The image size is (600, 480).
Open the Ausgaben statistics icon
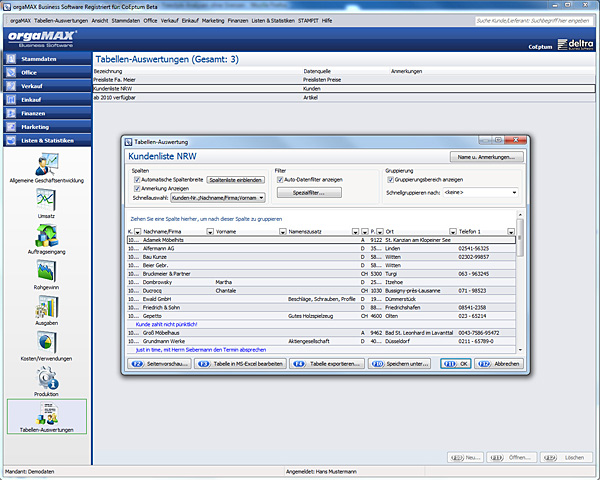coord(46,307)
